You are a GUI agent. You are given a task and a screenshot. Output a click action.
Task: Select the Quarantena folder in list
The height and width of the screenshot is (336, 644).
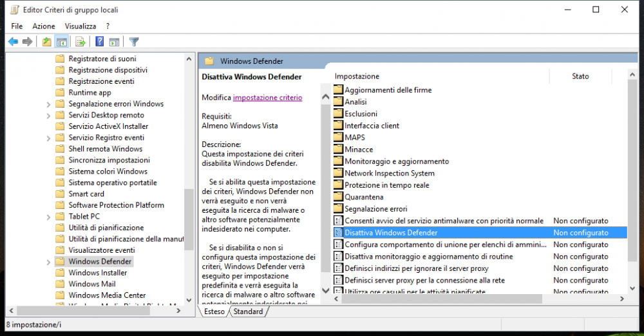pyautogui.click(x=364, y=197)
